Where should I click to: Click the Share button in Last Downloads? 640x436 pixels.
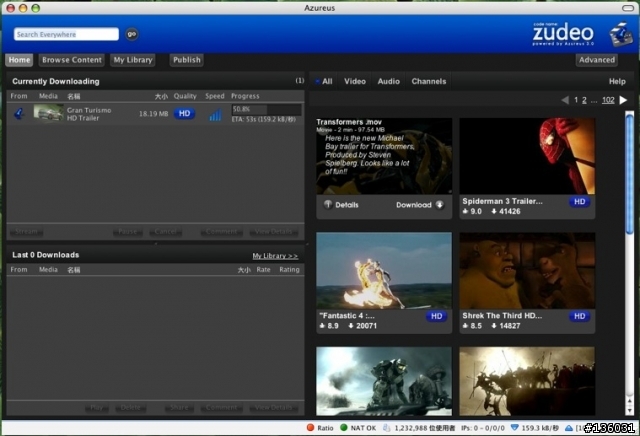(x=179, y=407)
